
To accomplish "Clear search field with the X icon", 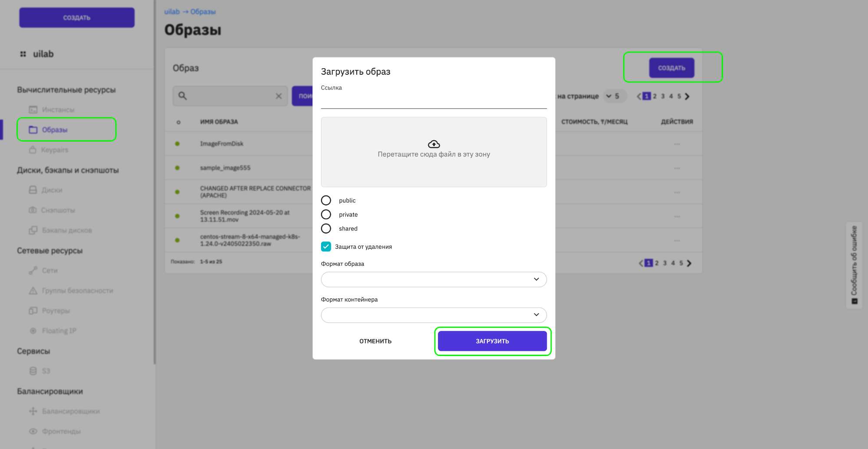I will point(279,96).
